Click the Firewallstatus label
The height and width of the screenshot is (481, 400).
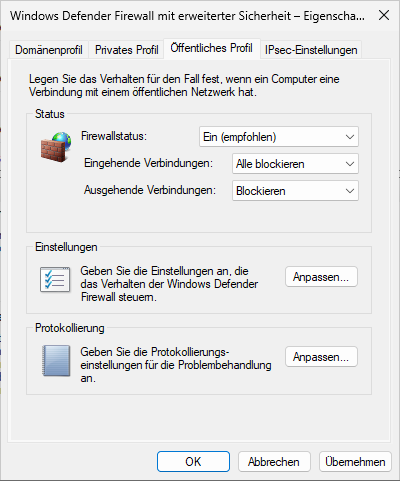114,136
